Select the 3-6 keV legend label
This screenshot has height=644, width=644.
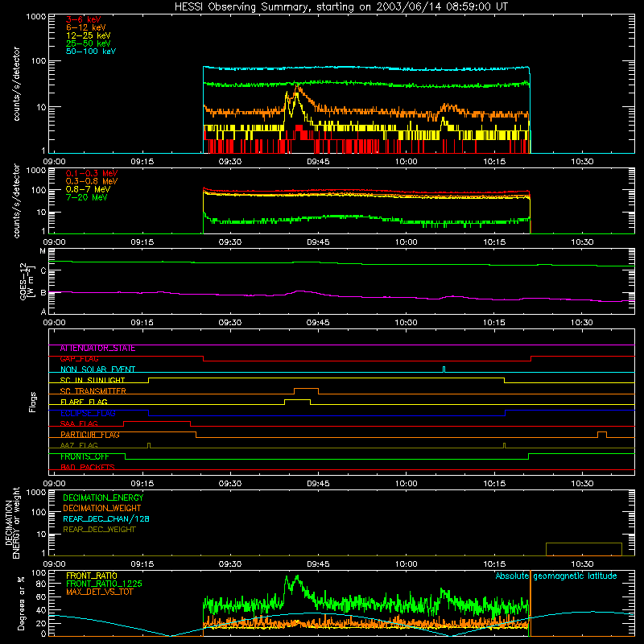point(84,19)
